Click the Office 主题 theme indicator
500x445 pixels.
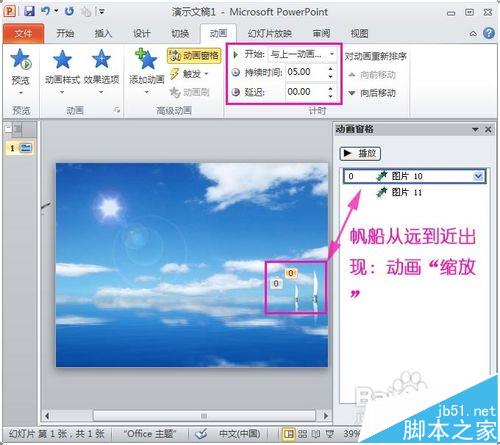(x=149, y=434)
